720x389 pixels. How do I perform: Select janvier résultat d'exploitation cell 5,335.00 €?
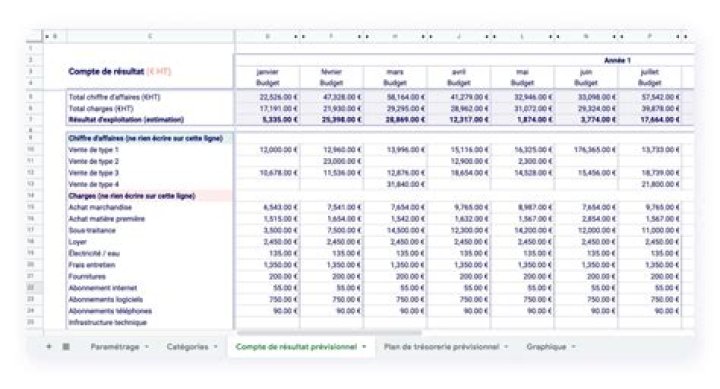coord(267,119)
